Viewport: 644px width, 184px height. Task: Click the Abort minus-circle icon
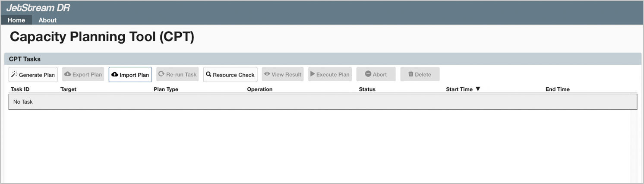(x=368, y=74)
